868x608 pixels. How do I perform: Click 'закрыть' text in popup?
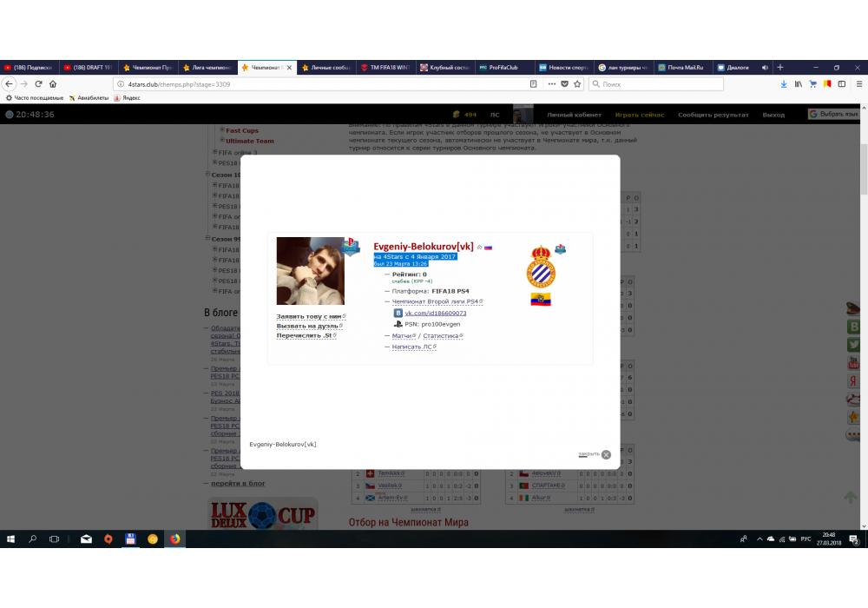click(589, 454)
